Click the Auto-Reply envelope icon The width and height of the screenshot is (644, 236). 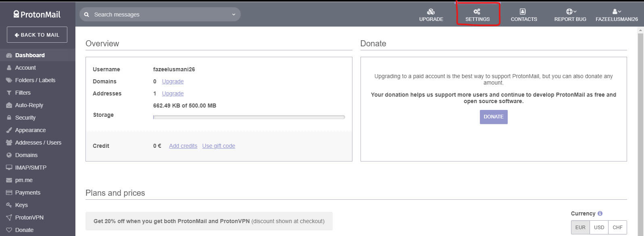[x=9, y=105]
